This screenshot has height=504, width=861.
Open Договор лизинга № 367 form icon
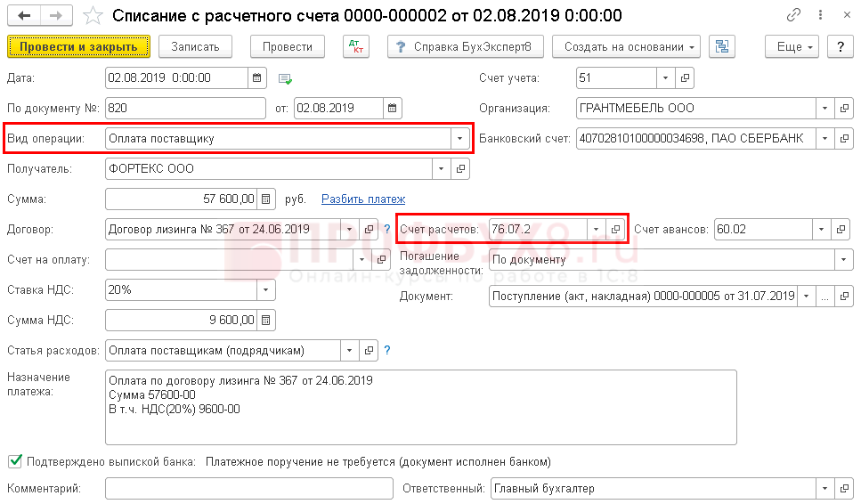tap(369, 229)
